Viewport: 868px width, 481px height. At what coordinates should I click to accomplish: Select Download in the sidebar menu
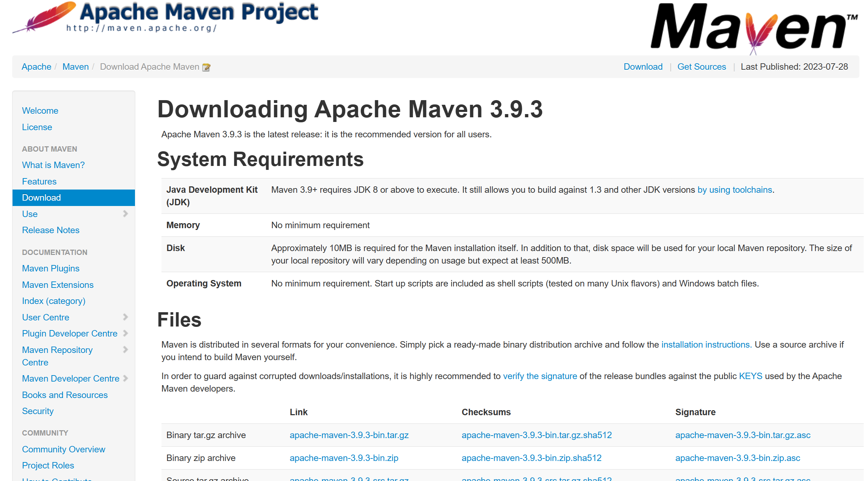[42, 198]
